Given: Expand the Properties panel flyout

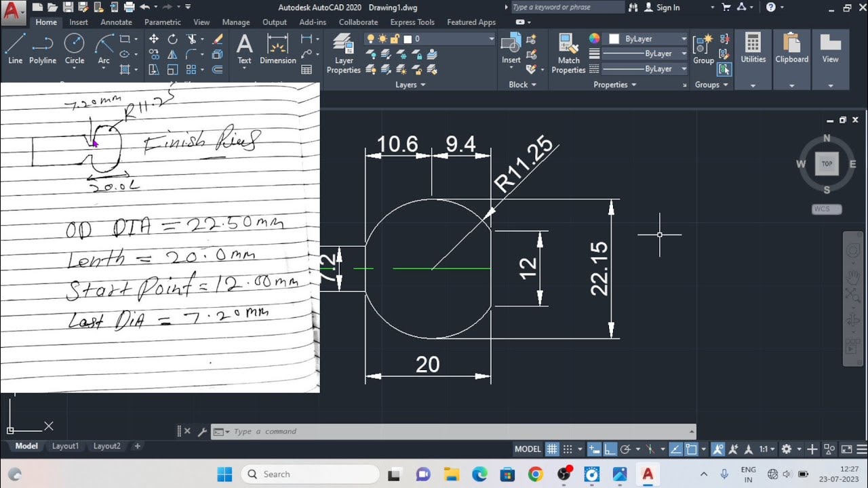Looking at the screenshot, I should point(615,85).
